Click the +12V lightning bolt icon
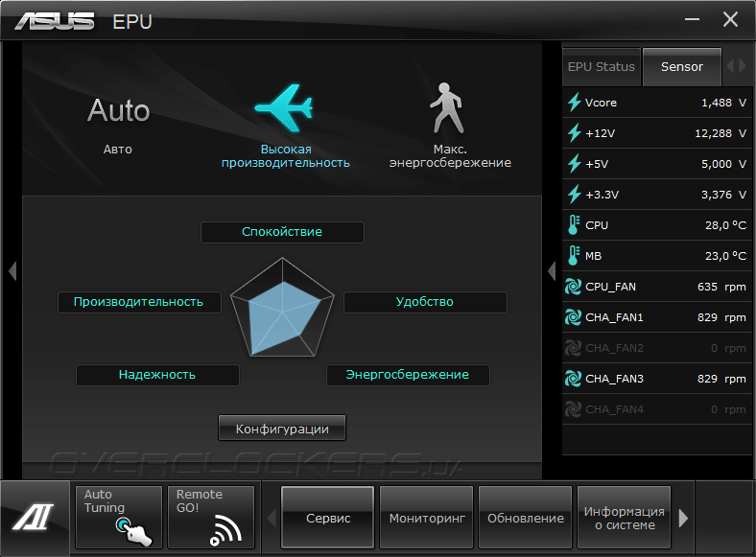Screen dimensions: 756x557 coord(574,133)
